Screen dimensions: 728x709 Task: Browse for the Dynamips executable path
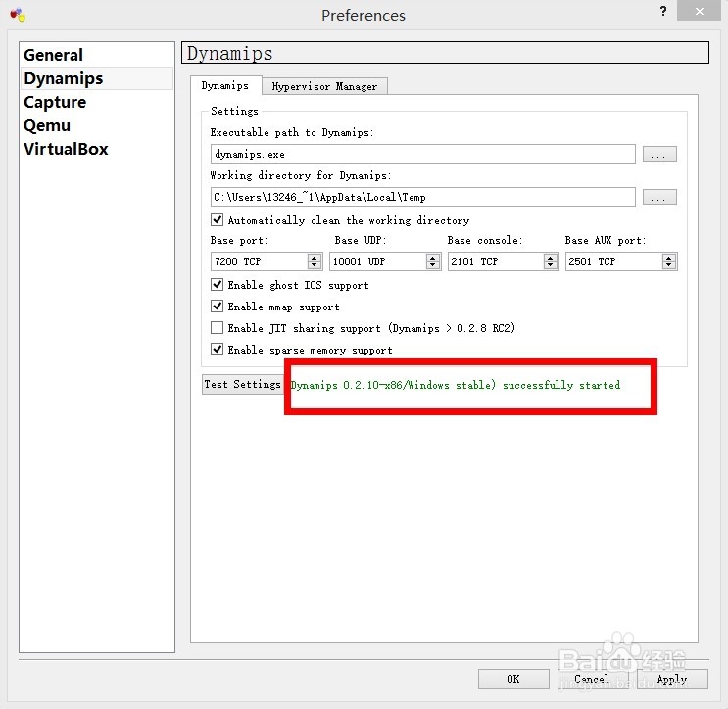tap(659, 154)
